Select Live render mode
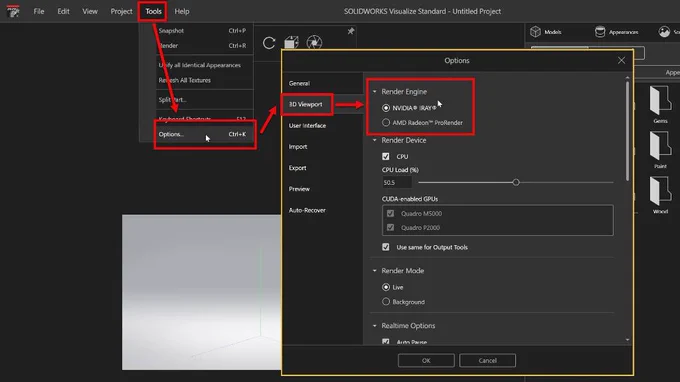Viewport: 680px width, 382px height. point(386,287)
